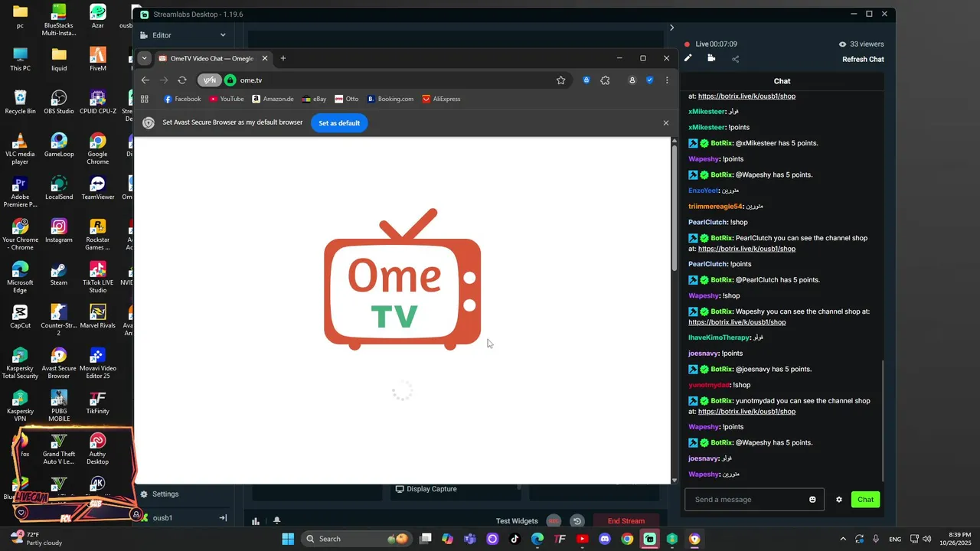Open the CapCut desktop shortcut
This screenshot has width=980, height=551.
(20, 317)
